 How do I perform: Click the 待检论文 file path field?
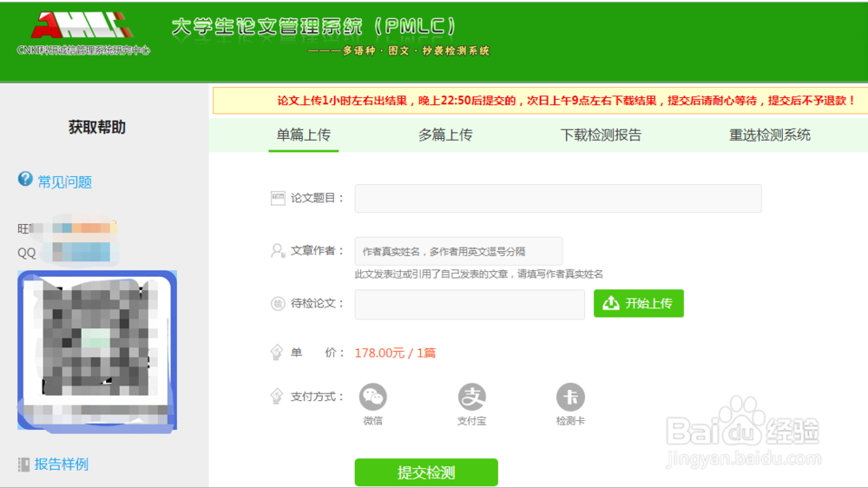(470, 304)
